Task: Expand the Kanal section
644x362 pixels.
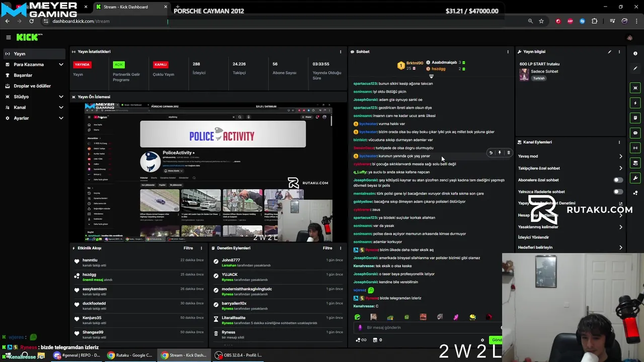Action: coord(34,108)
